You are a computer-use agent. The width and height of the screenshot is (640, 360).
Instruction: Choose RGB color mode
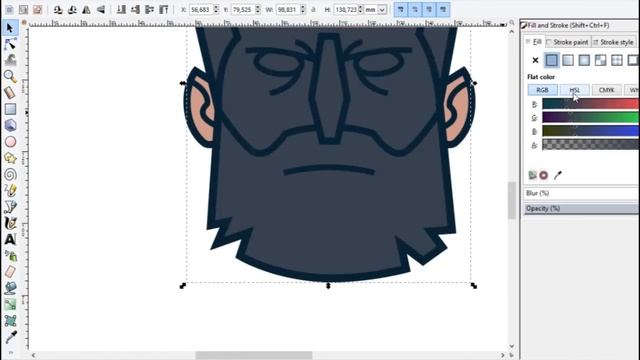pos(542,90)
